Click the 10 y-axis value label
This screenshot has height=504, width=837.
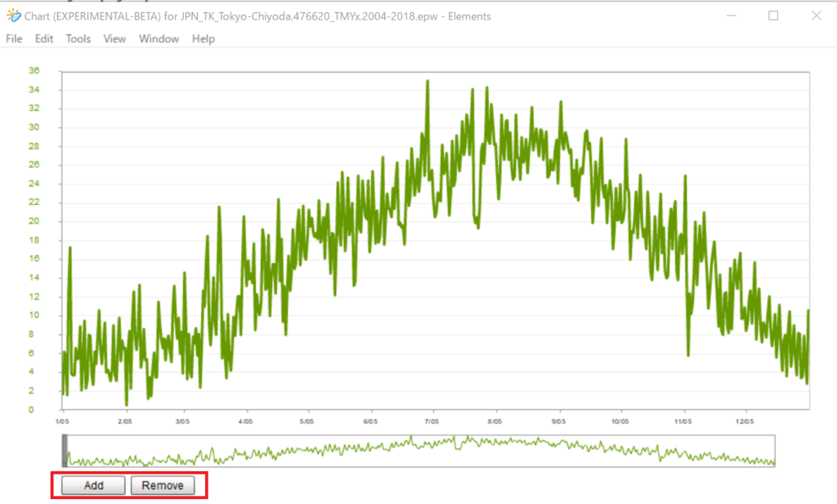coord(34,314)
